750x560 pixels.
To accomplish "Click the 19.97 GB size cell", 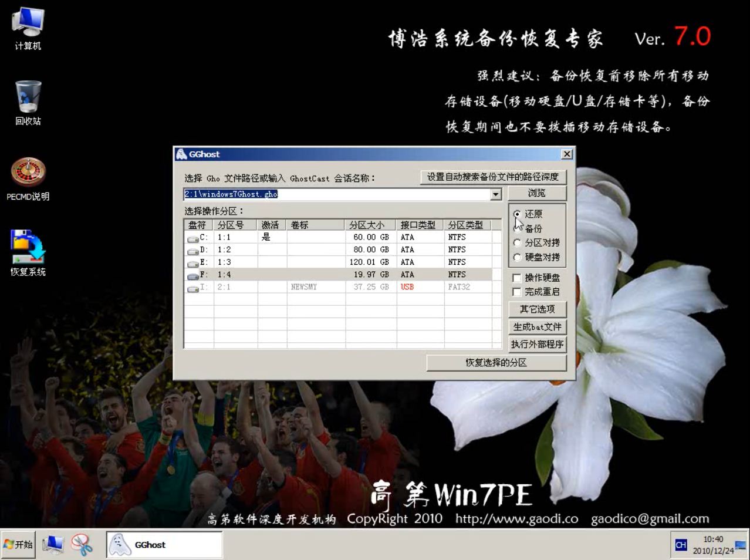I will point(371,275).
